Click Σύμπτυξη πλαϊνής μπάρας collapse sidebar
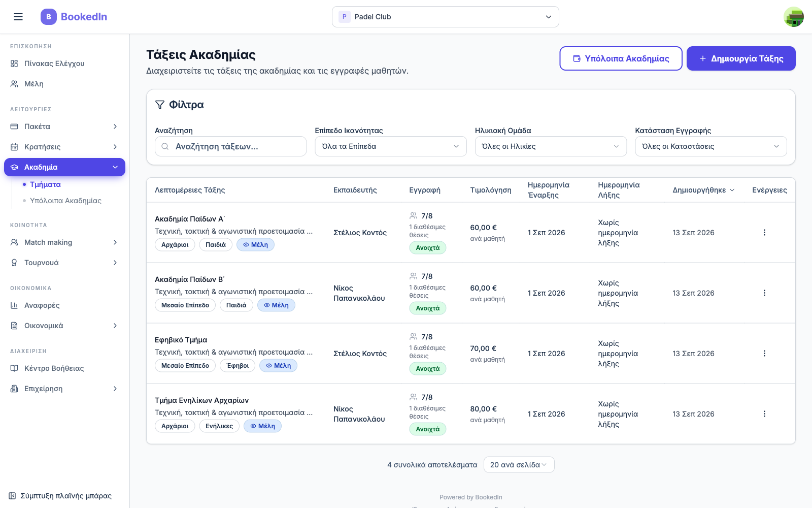The width and height of the screenshot is (812, 508). 60,496
